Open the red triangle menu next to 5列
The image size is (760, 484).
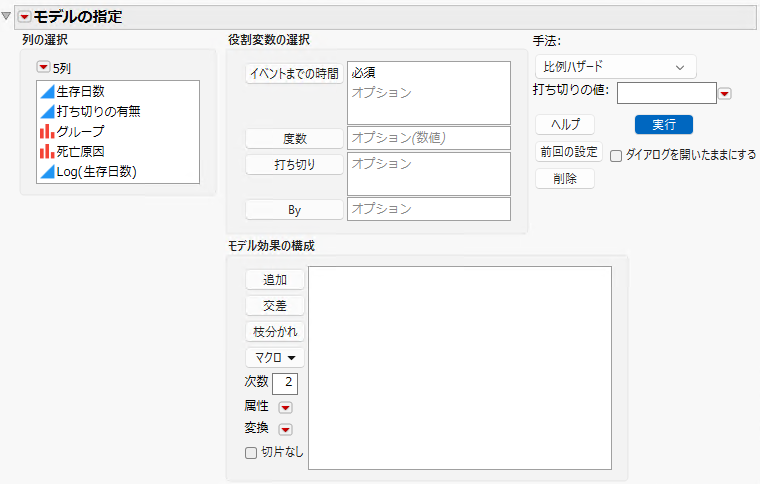point(44,67)
